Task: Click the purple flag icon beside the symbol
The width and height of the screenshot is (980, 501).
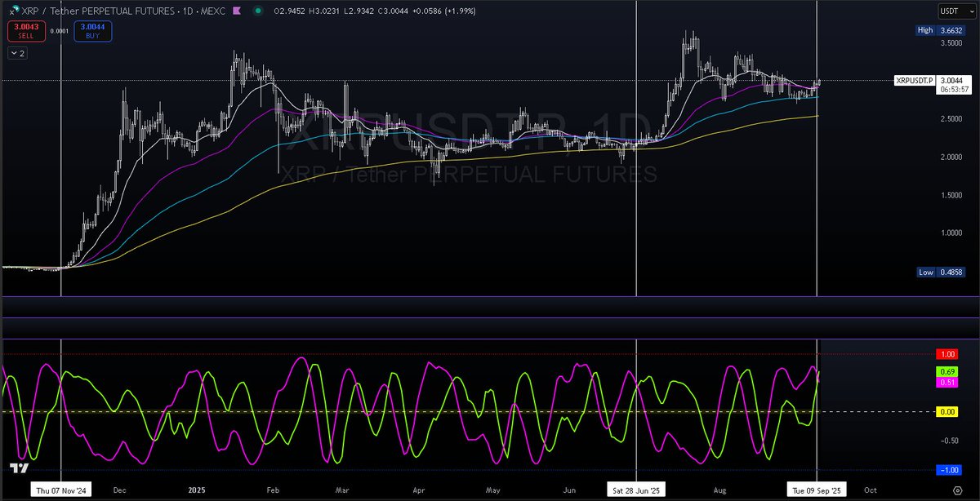Action: coord(237,11)
